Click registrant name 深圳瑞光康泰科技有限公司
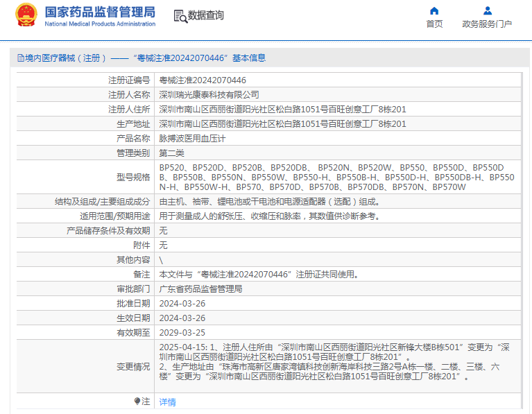Viewport: 532px width, 414px height. pyautogui.click(x=209, y=95)
